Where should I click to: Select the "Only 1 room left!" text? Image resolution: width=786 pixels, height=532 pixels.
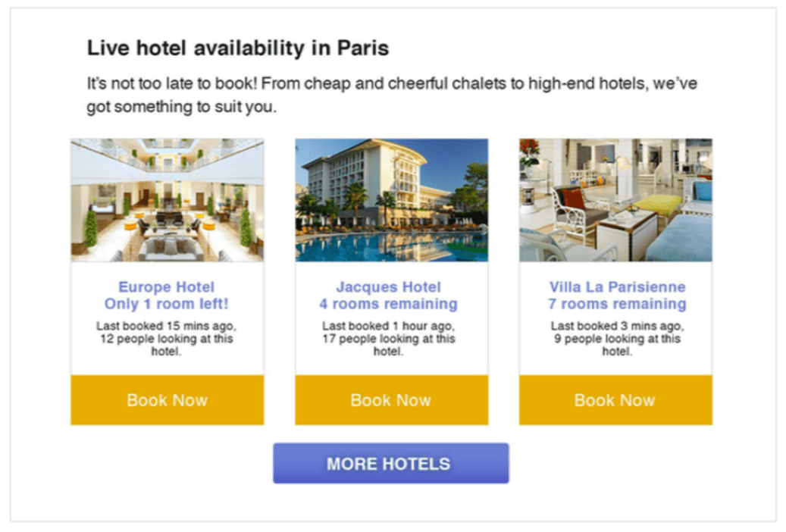167,305
